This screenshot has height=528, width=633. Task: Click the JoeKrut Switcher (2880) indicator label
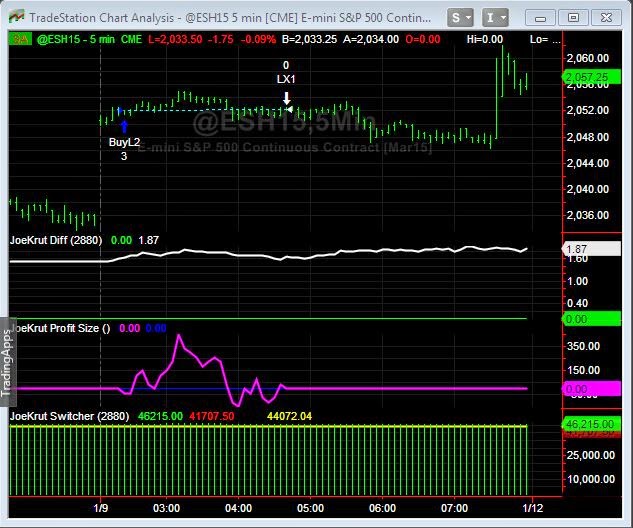coord(69,416)
